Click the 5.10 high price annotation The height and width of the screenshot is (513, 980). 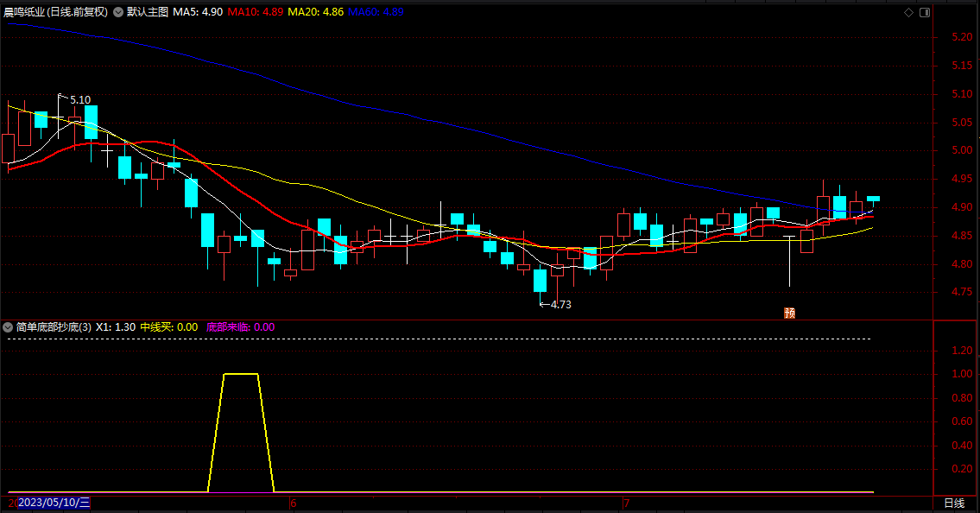point(80,100)
